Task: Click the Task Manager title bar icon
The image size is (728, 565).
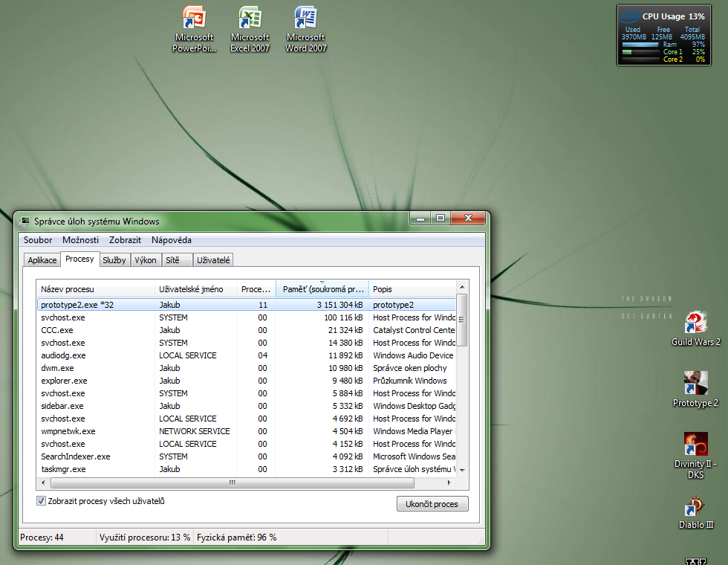Action: (25, 222)
